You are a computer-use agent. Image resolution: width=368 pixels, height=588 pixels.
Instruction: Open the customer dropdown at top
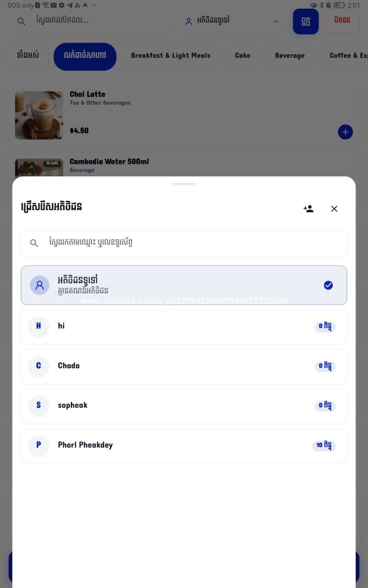tap(230, 21)
